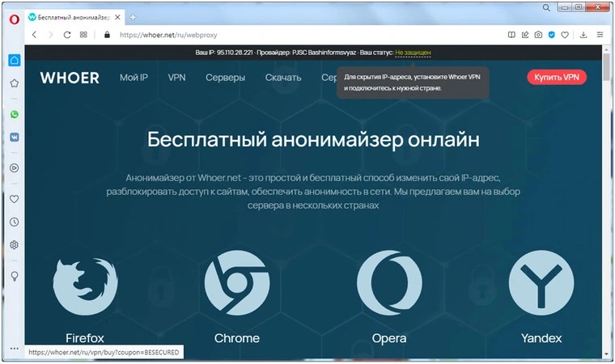615x364 pixels.
Task: Open Speed Dial grid icon
Action: [83, 36]
